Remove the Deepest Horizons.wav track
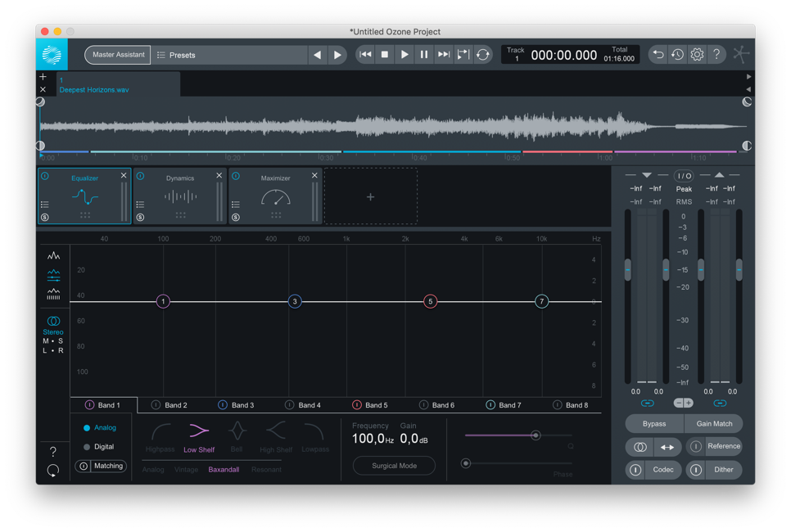Screen dimensions: 791x532 pos(43,89)
